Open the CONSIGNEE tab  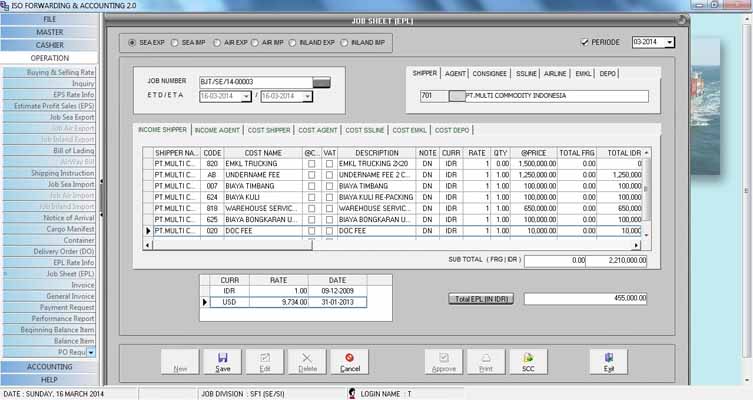(x=490, y=73)
